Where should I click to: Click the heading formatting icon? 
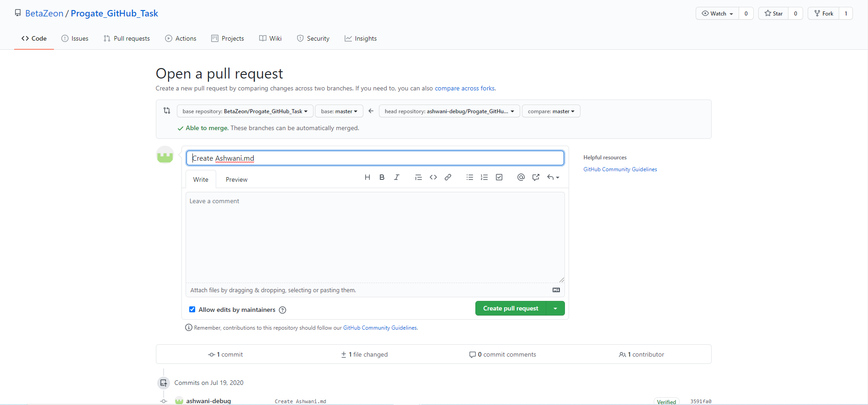(x=367, y=178)
